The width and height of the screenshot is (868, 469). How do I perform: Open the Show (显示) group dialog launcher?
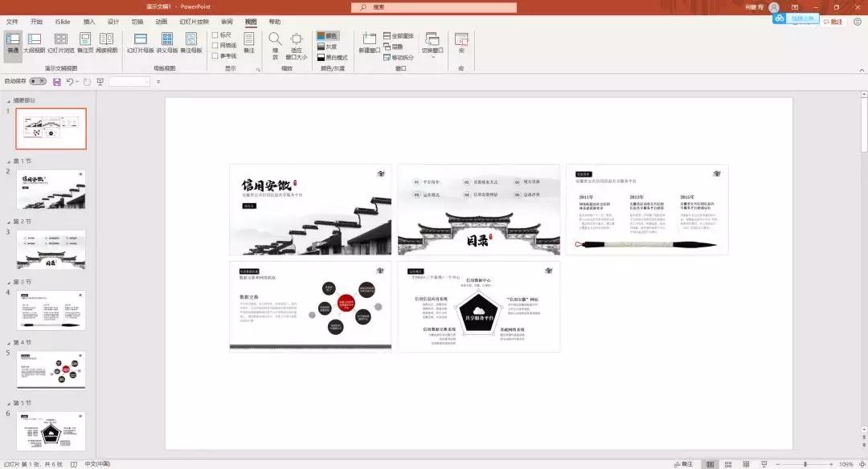point(258,70)
